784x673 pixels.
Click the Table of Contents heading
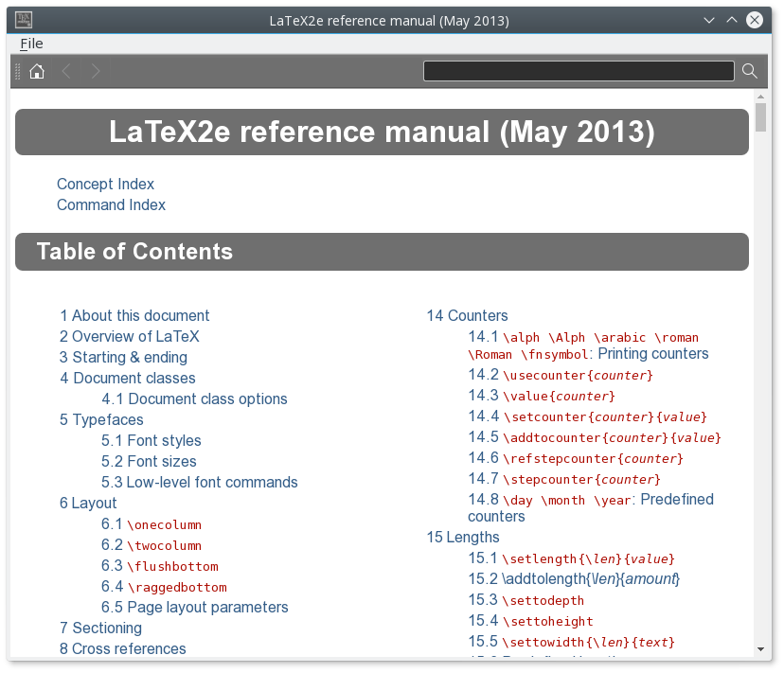(134, 252)
